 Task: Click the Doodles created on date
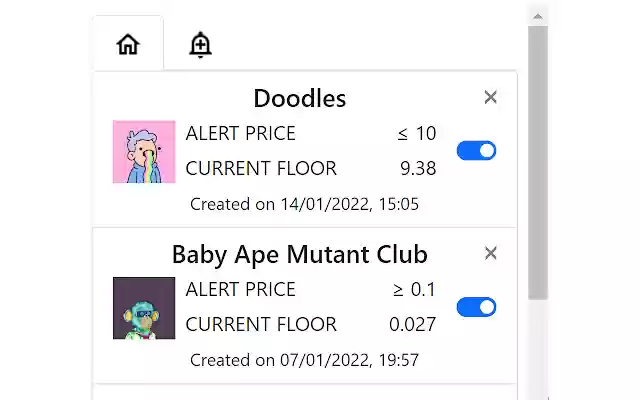pos(304,204)
